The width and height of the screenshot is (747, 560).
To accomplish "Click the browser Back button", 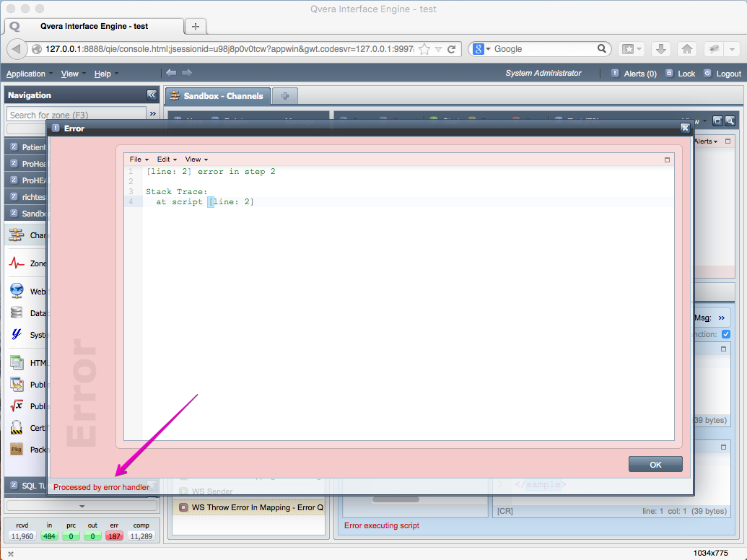I will 17,48.
